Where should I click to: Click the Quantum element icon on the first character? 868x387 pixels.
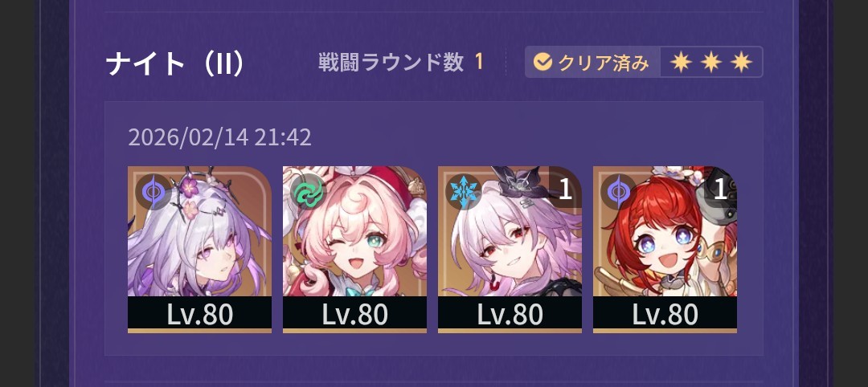(x=154, y=191)
